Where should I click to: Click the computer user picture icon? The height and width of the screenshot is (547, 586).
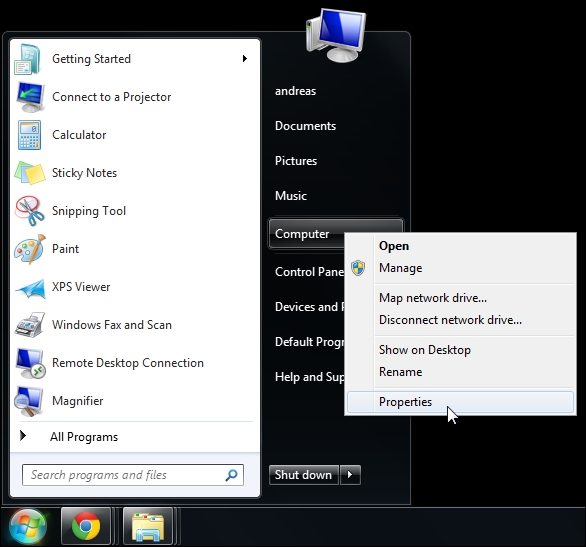336,35
